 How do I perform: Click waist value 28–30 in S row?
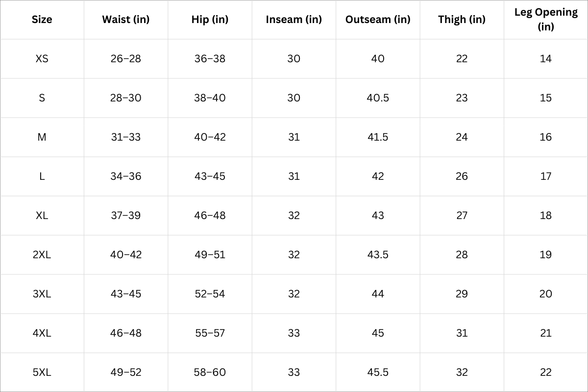pos(126,98)
